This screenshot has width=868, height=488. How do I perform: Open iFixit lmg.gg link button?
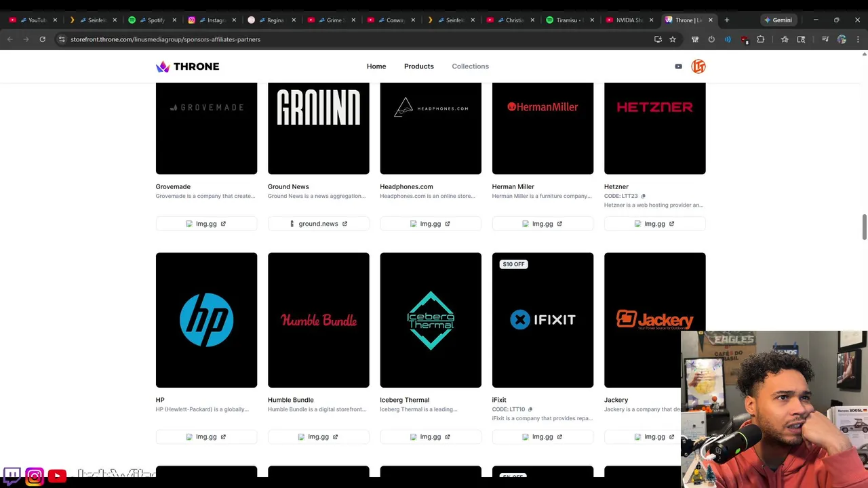(542, 437)
